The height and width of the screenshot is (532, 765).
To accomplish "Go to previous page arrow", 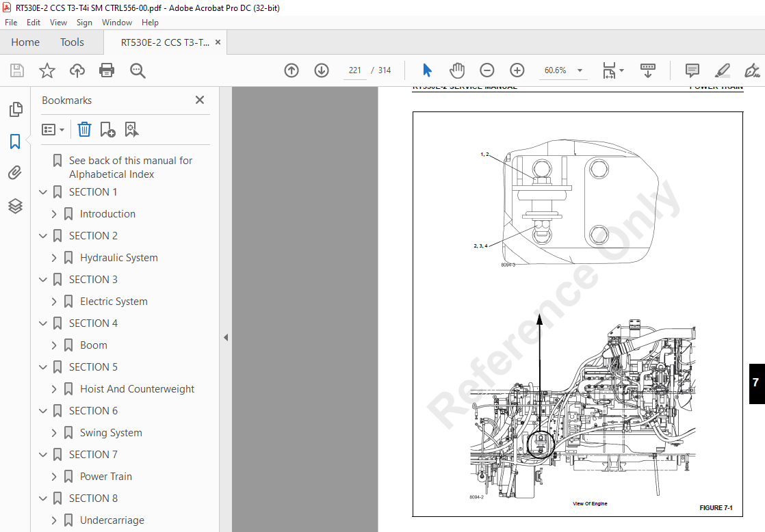I will pyautogui.click(x=291, y=70).
